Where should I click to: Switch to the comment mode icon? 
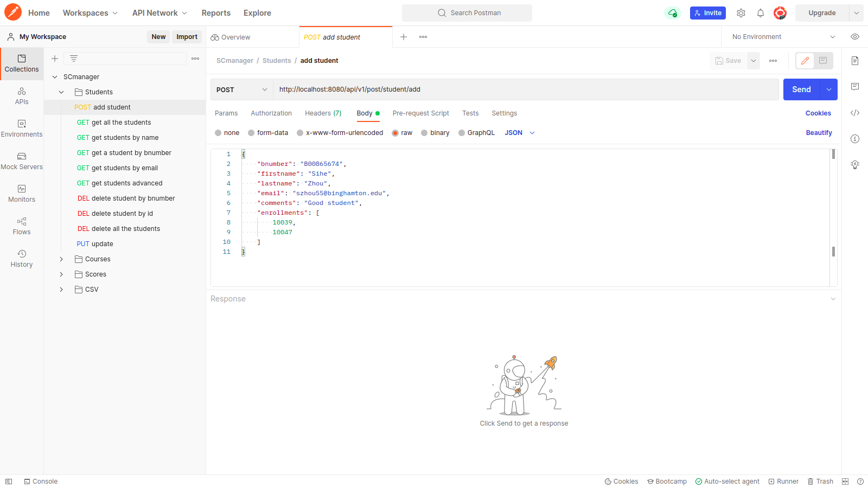pyautogui.click(x=823, y=61)
